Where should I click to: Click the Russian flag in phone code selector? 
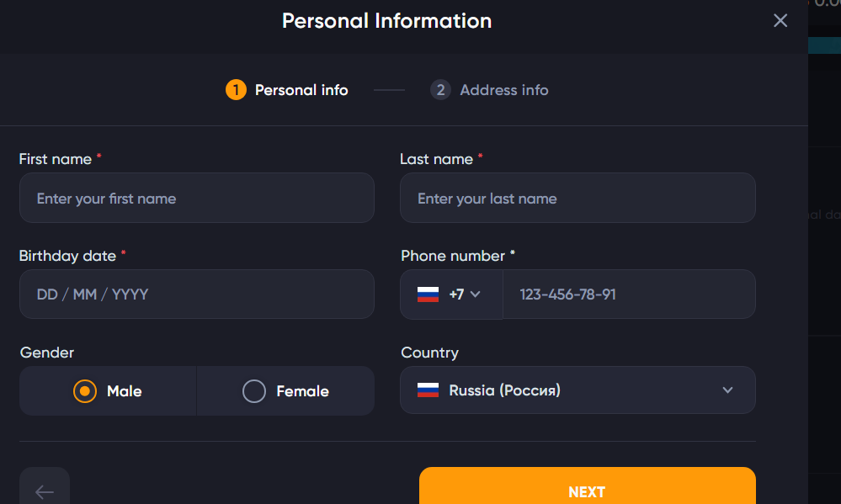click(x=428, y=294)
